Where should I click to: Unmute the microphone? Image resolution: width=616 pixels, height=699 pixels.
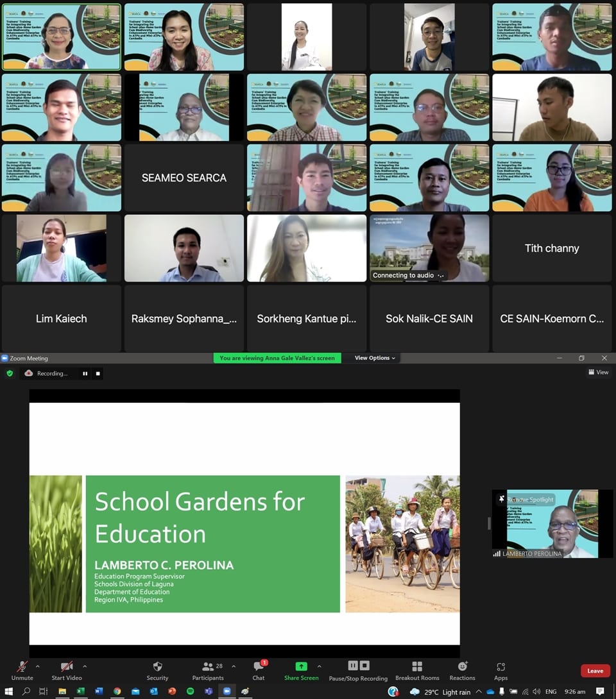[22, 670]
